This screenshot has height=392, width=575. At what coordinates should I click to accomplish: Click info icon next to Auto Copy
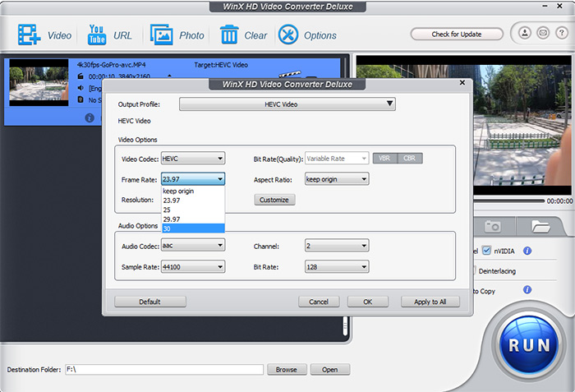pyautogui.click(x=527, y=290)
